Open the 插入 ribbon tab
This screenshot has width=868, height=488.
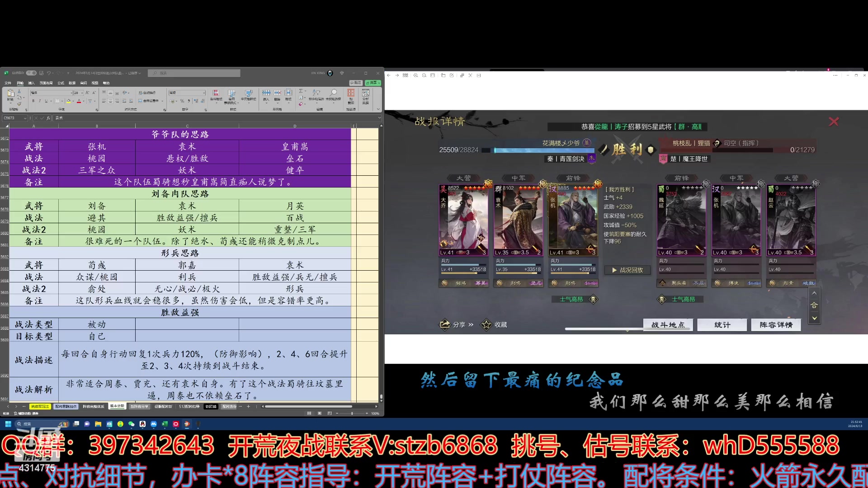[x=31, y=83]
